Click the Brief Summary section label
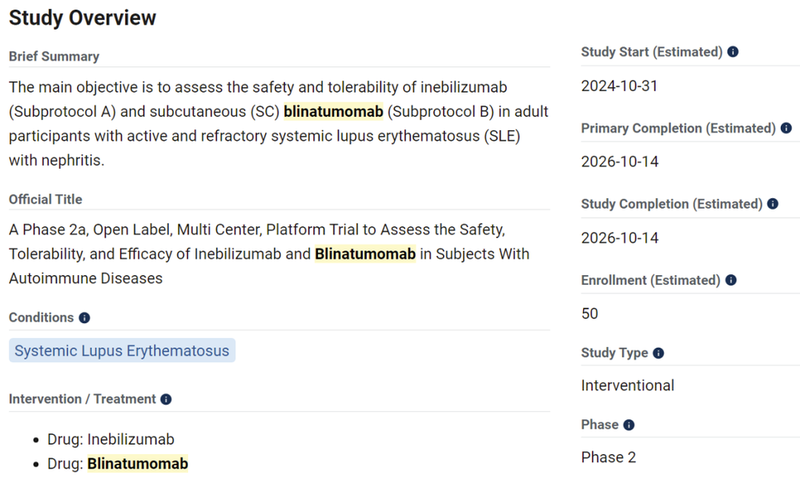The height and width of the screenshot is (483, 800). 54,56
